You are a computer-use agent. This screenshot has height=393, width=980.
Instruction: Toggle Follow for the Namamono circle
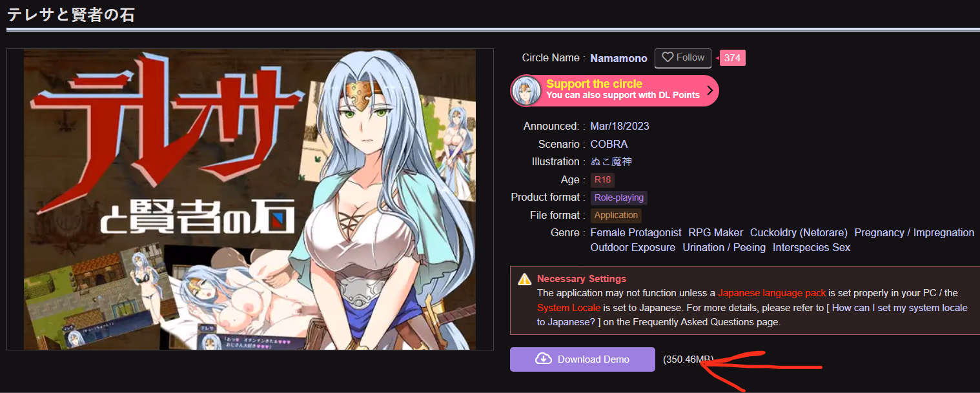683,58
